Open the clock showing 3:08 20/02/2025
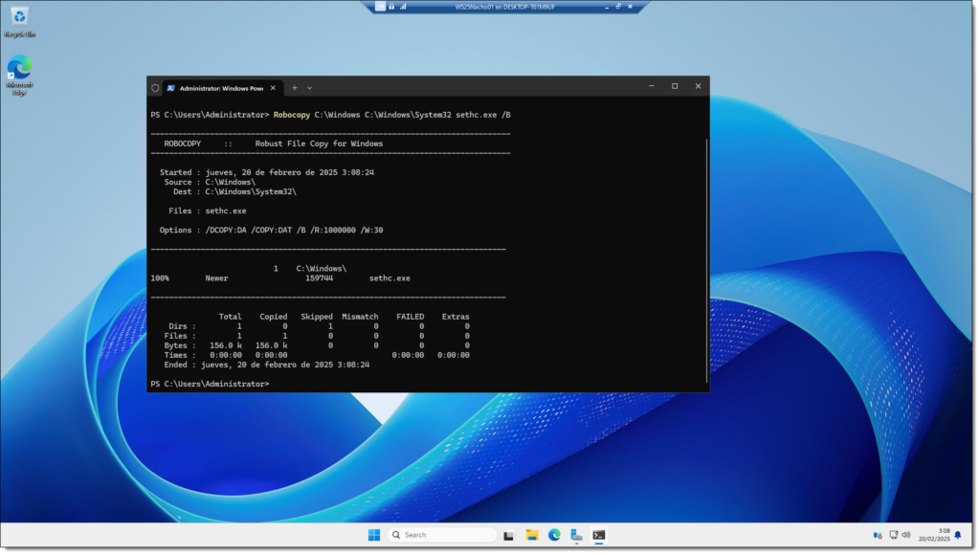 934,535
